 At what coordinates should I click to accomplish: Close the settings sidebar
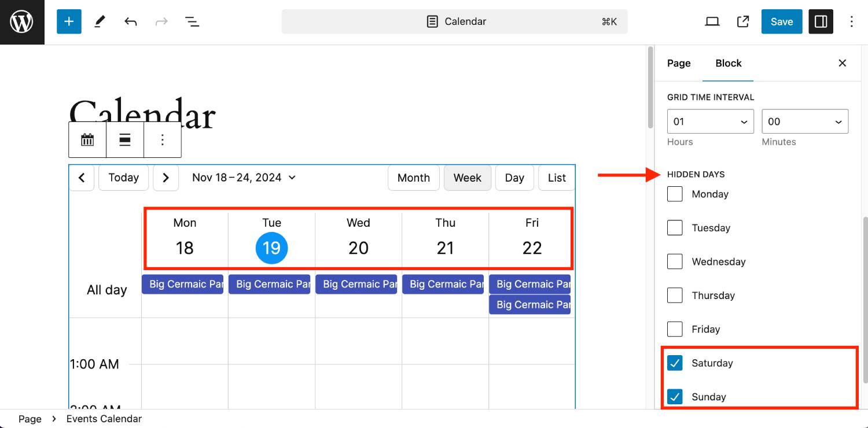[x=843, y=63]
